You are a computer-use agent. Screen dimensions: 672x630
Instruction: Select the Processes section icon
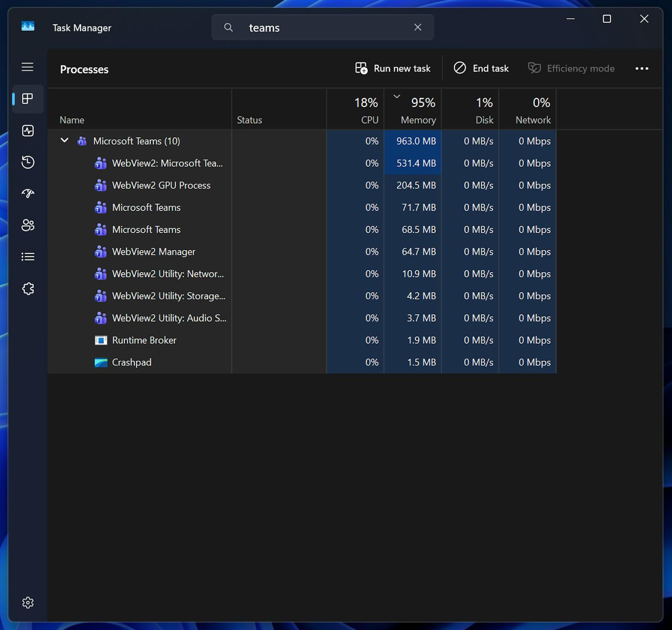27,99
